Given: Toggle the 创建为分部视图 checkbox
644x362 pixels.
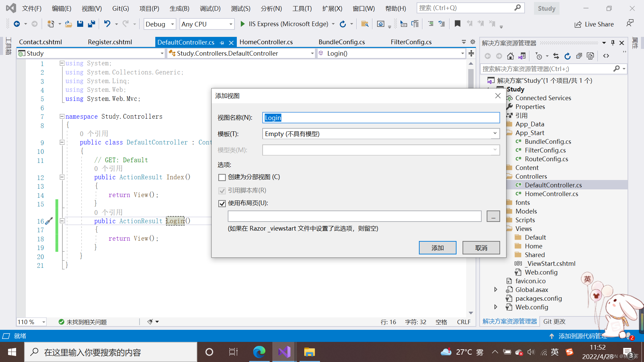Looking at the screenshot, I should pyautogui.click(x=222, y=177).
